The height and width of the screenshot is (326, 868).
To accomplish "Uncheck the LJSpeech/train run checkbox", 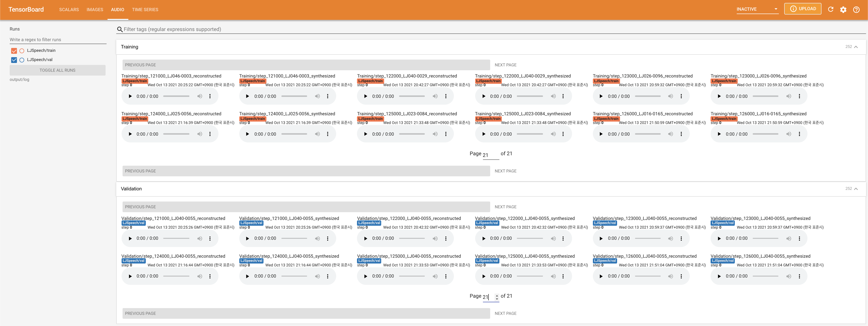I will tap(14, 51).
